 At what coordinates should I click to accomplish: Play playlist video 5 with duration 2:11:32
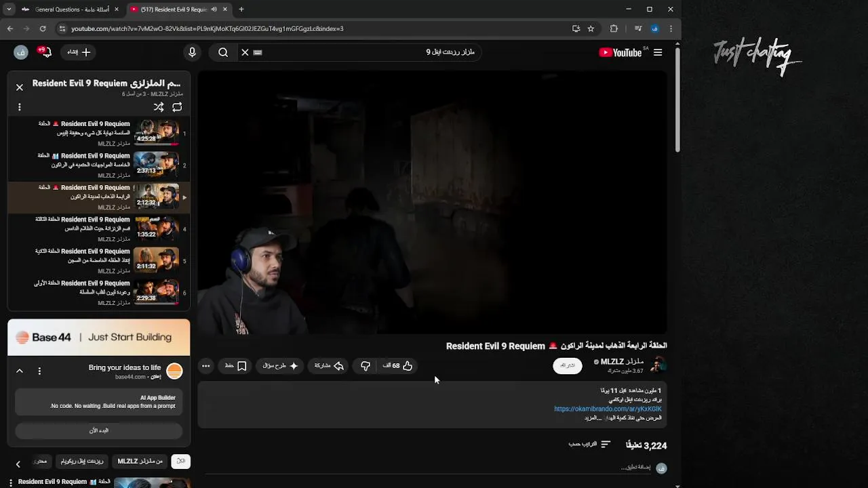[x=98, y=261]
